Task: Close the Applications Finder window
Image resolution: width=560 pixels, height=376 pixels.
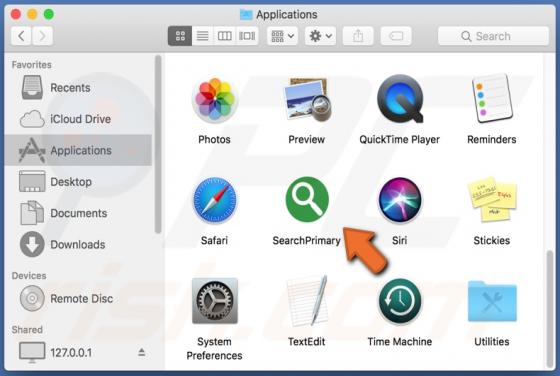Action: [x=16, y=14]
